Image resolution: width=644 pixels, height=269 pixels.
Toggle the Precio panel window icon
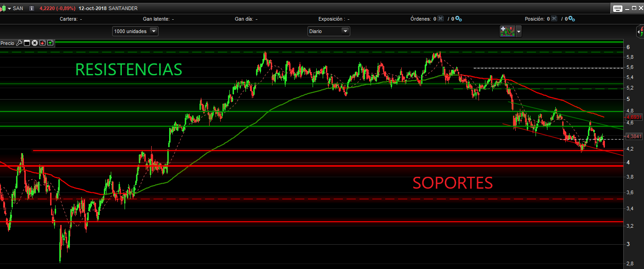click(27, 43)
